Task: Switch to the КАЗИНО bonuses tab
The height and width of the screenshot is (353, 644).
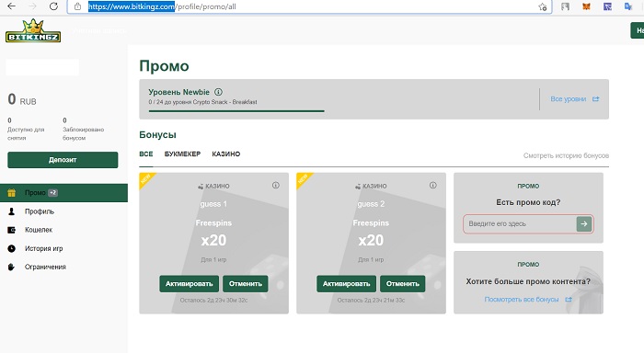Action: [226, 154]
